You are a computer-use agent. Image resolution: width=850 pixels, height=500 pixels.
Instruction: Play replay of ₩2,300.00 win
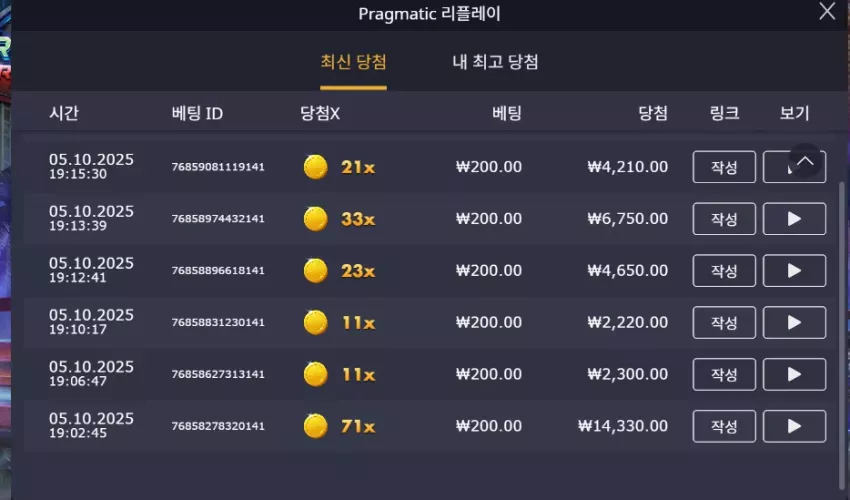tap(794, 374)
